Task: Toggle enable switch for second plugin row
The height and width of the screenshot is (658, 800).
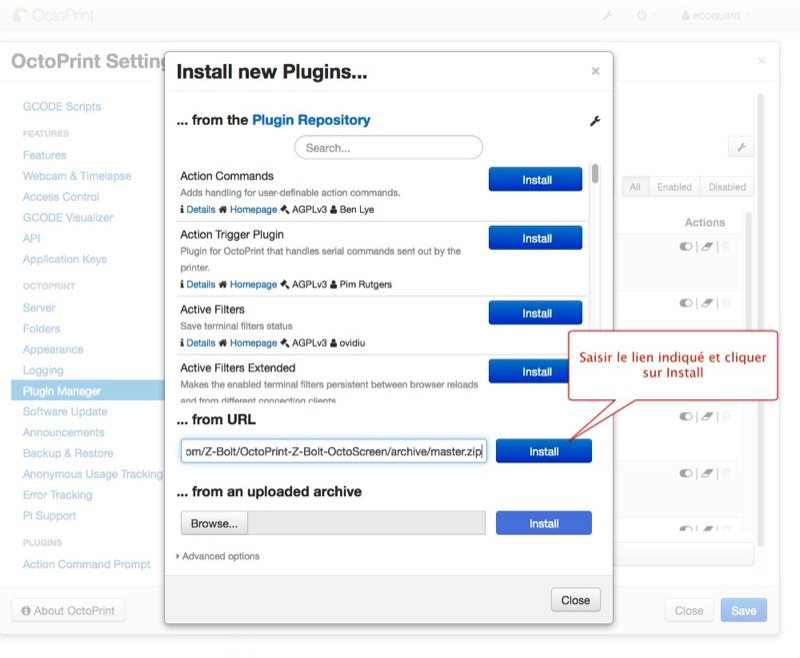Action: point(686,302)
